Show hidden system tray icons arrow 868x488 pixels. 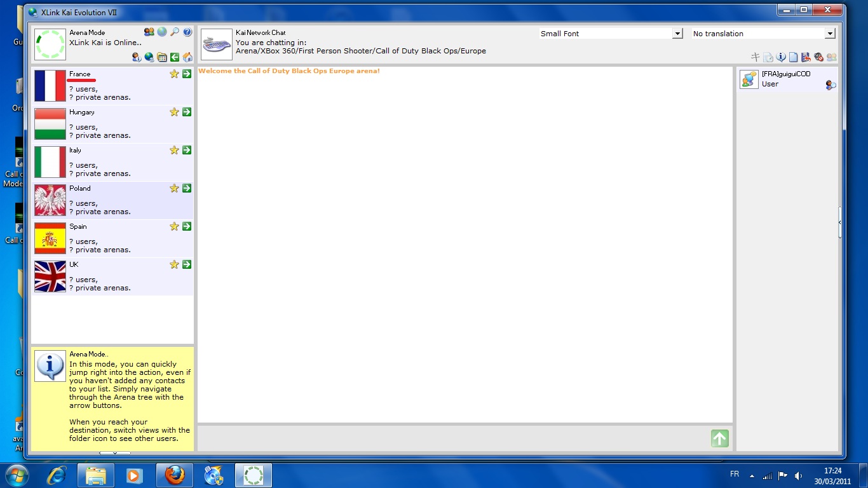752,476
